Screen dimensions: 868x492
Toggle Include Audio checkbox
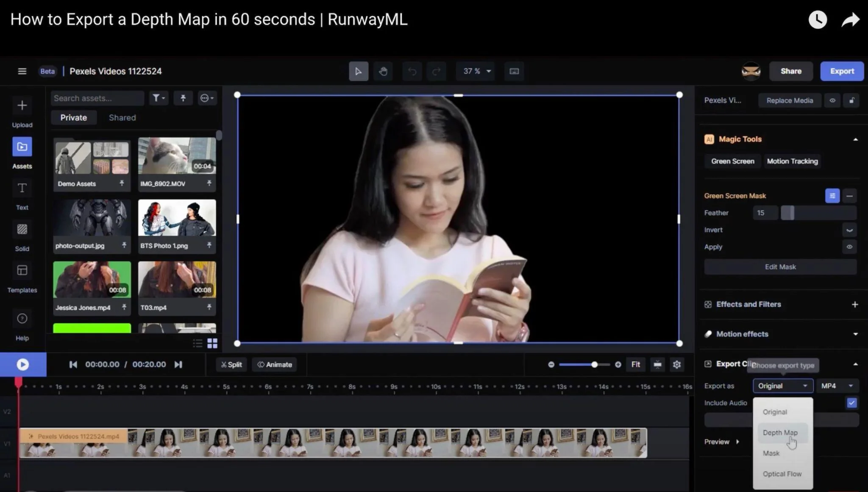[x=851, y=403]
